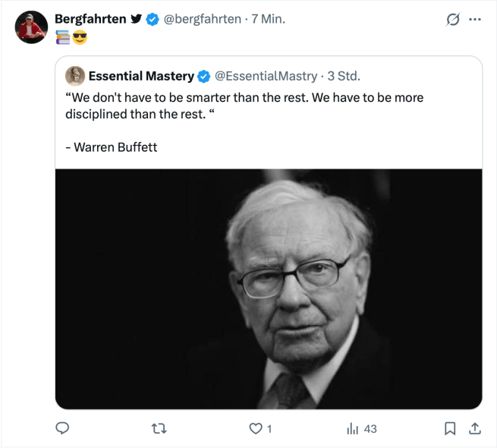View post analytics showing 43 views
Viewport: 497px width, 448px height.
tap(362, 429)
